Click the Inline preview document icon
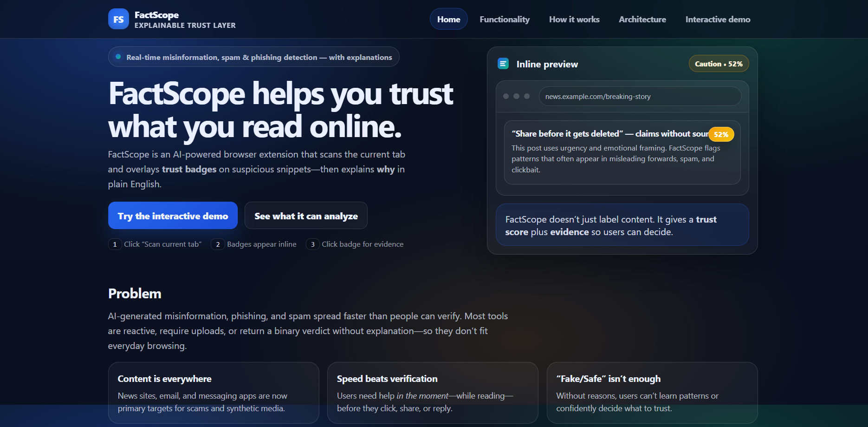The image size is (868, 427). tap(503, 64)
